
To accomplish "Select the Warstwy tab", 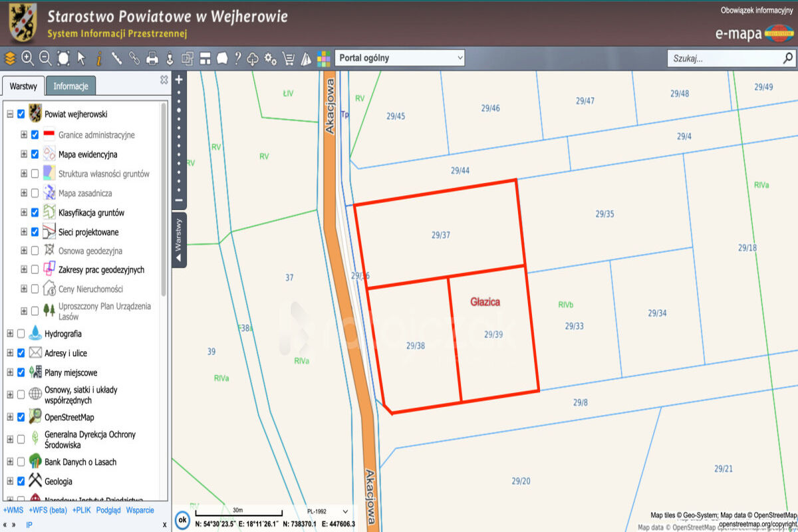I will [23, 86].
